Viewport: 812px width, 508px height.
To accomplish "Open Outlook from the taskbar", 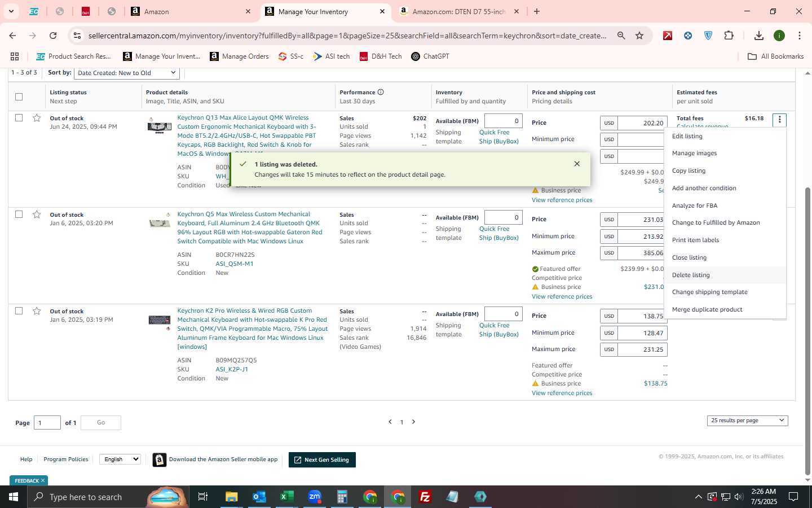I will 259,497.
